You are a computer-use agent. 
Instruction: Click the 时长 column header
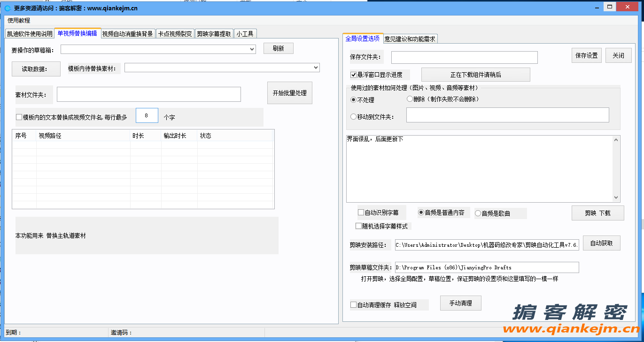[x=146, y=136]
